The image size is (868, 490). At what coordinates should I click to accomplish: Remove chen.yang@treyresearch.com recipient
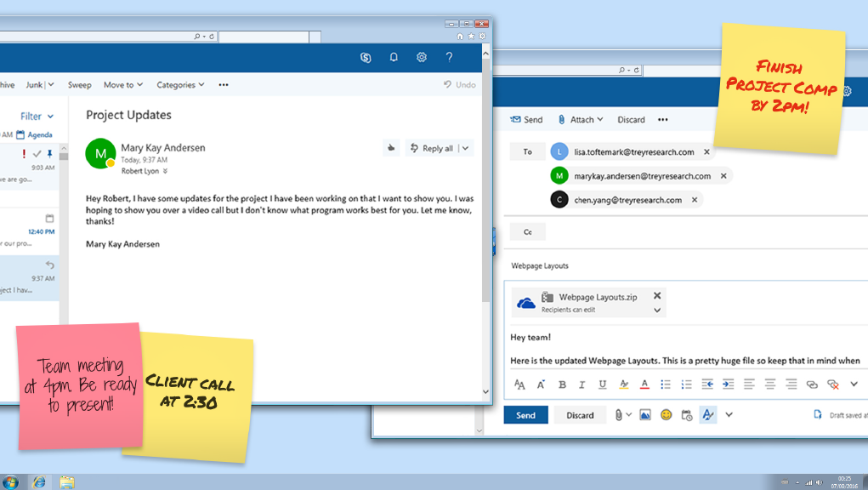point(695,200)
